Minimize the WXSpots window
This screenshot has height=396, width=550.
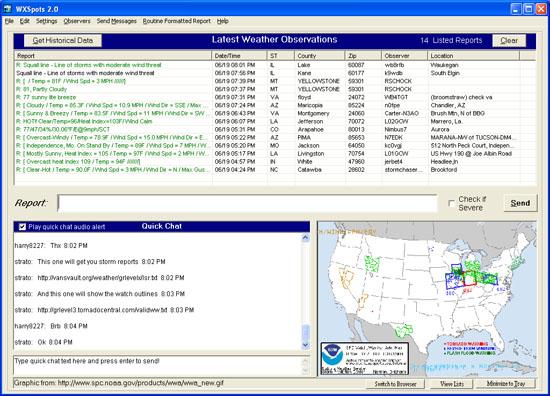tap(516, 9)
